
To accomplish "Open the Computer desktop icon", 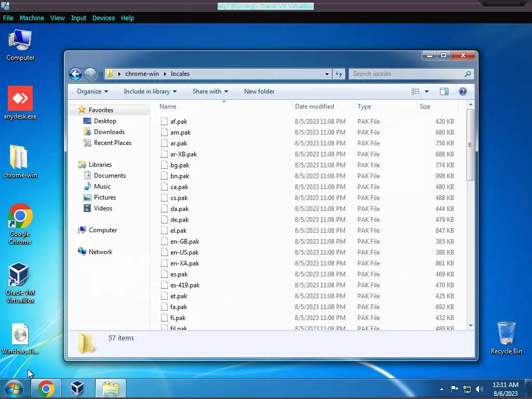I will (20, 45).
